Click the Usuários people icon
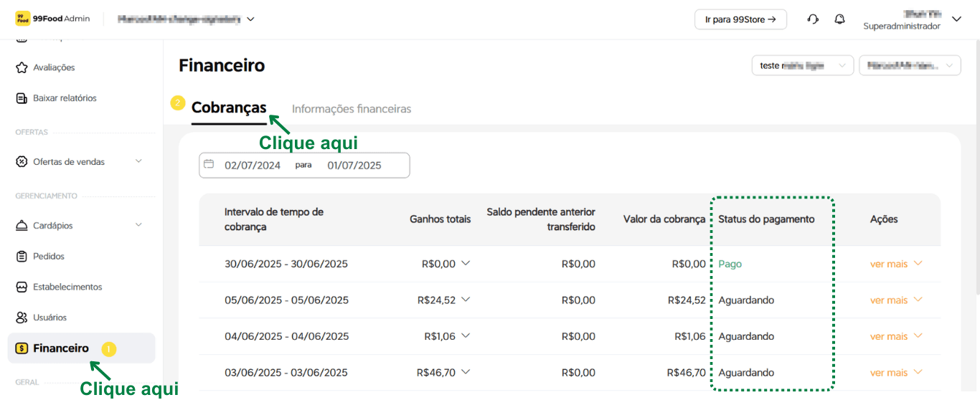The image size is (980, 405). 22,318
